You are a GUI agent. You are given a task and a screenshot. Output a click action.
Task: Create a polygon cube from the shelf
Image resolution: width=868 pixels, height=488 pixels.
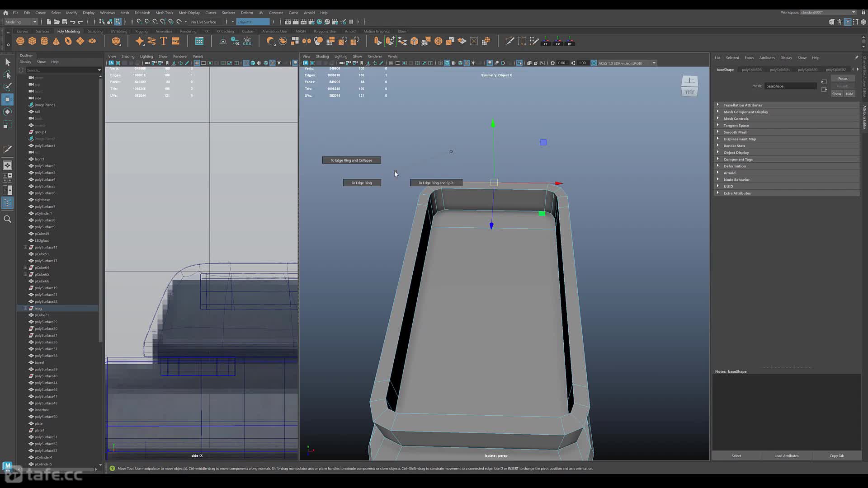pos(32,41)
